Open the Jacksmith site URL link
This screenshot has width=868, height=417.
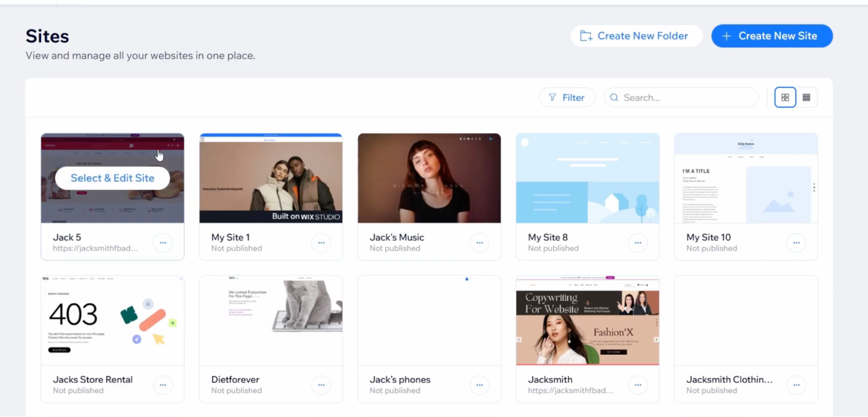click(x=570, y=390)
